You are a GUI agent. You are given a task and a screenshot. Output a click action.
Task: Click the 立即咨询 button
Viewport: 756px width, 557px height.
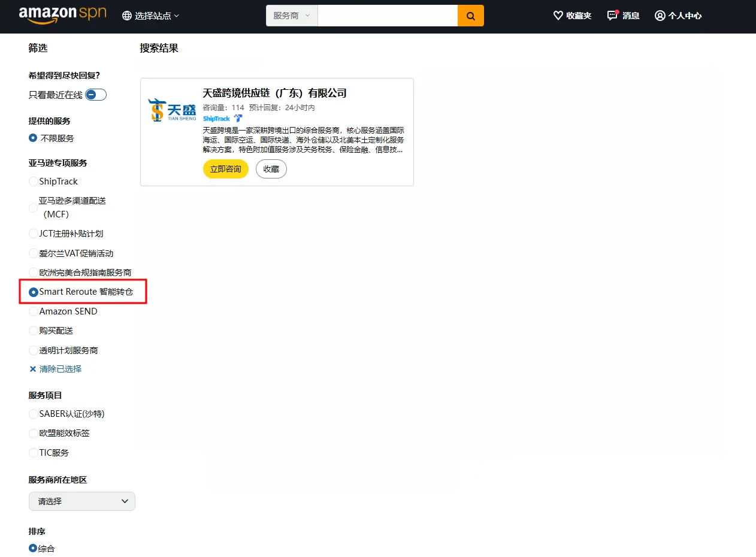(x=226, y=169)
